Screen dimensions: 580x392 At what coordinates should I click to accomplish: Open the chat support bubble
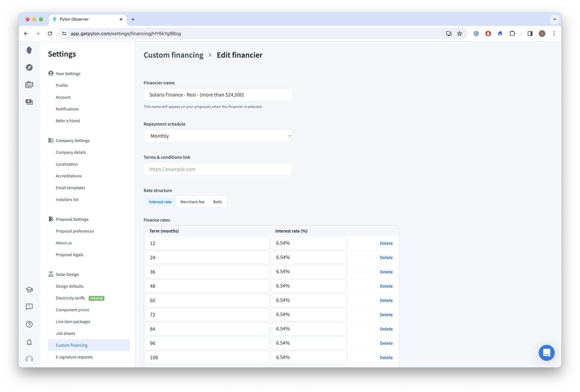tap(546, 353)
